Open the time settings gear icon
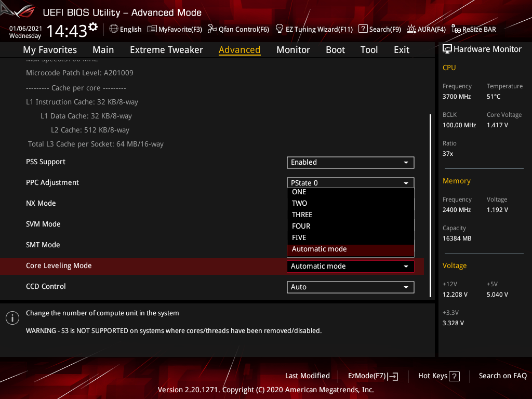This screenshot has height=399, width=532. tap(93, 27)
